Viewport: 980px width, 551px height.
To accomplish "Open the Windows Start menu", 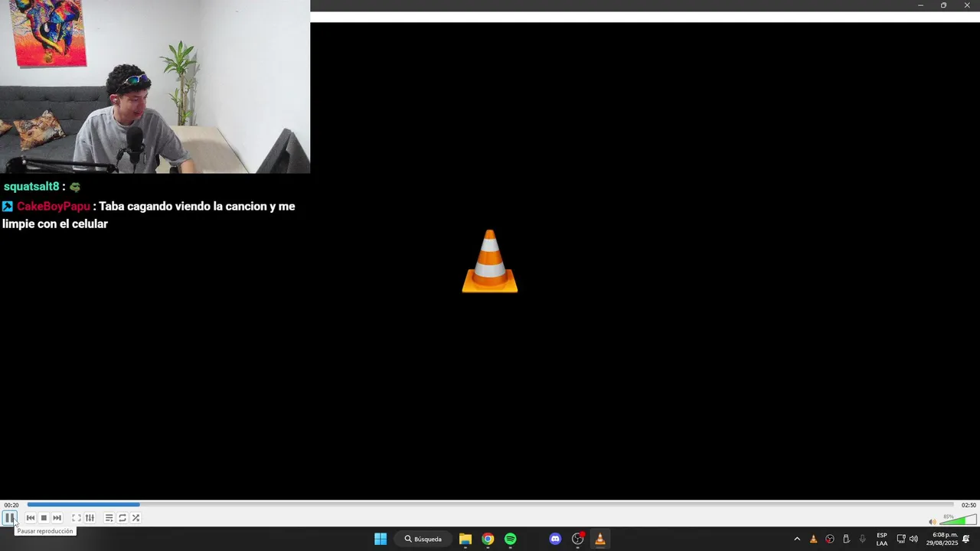I will click(x=381, y=539).
